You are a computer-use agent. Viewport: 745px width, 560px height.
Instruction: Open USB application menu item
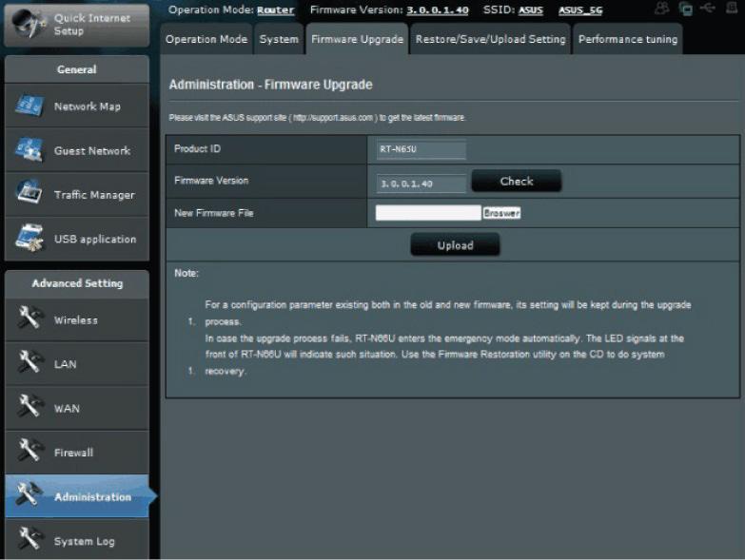(77, 239)
